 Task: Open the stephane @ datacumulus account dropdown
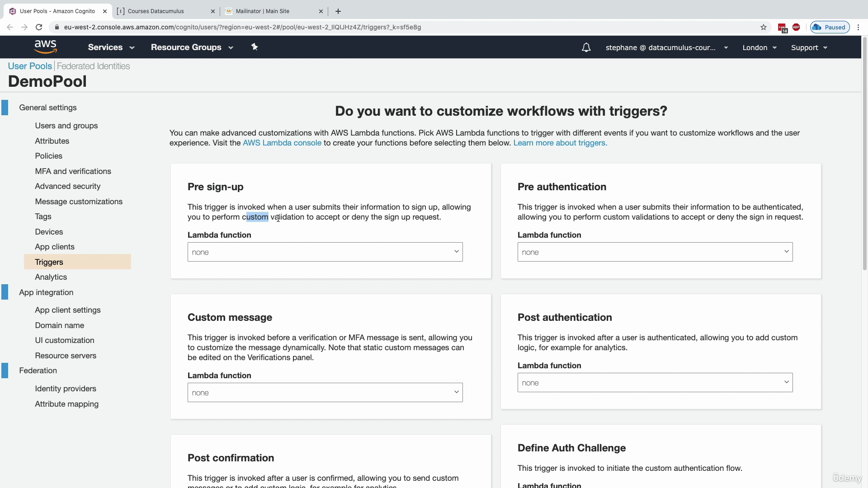click(667, 47)
